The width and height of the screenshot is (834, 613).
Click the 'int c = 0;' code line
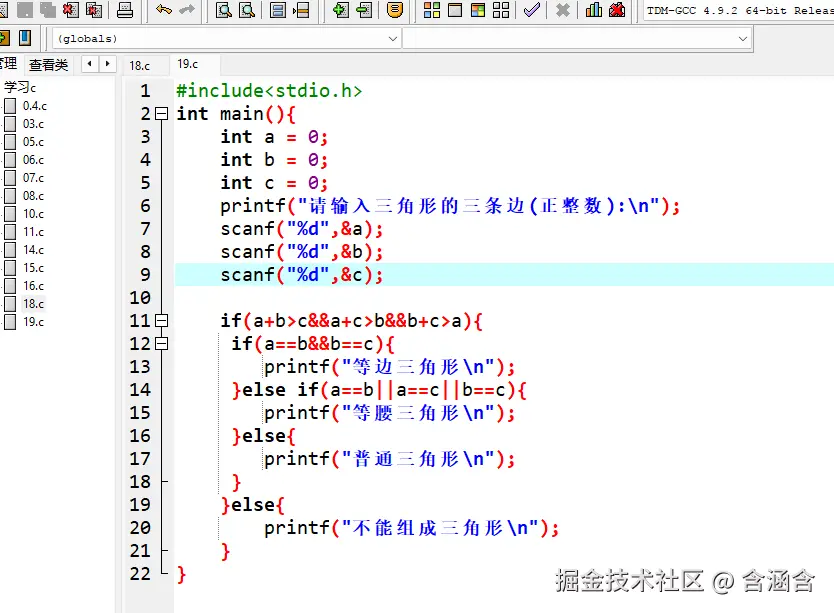[x=274, y=183]
